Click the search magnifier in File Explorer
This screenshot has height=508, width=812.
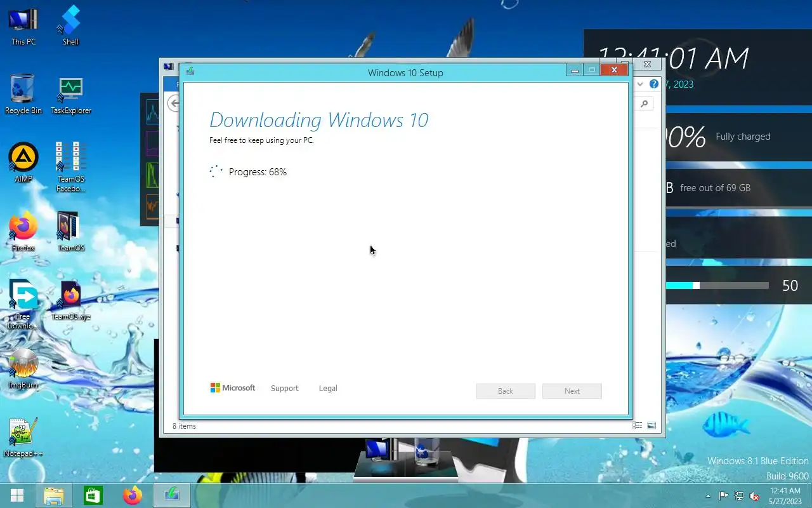point(644,104)
